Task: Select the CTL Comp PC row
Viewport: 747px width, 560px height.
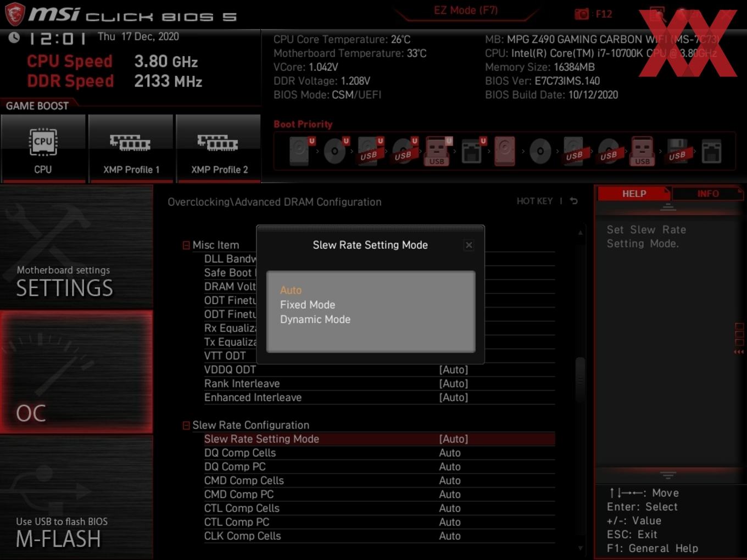Action: coord(379,522)
